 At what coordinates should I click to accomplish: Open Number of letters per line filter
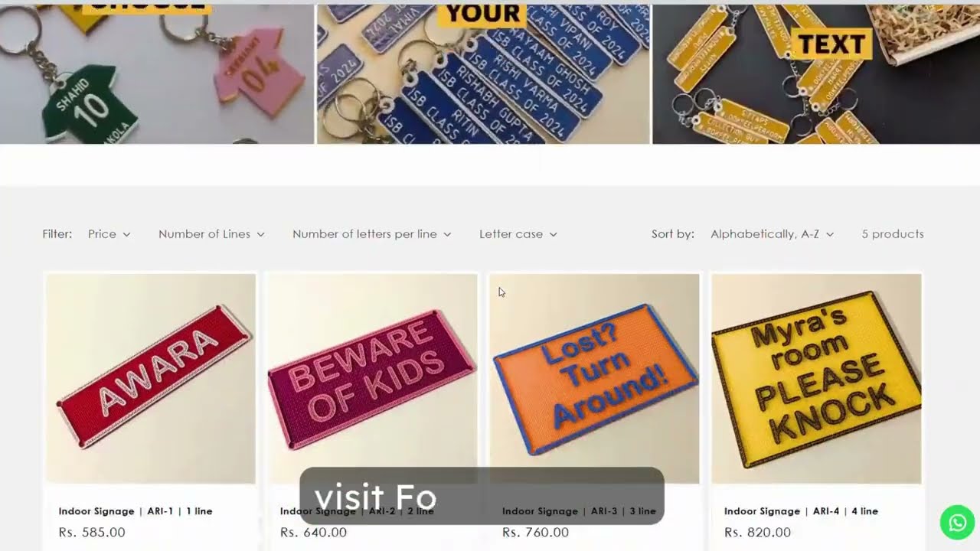click(371, 234)
